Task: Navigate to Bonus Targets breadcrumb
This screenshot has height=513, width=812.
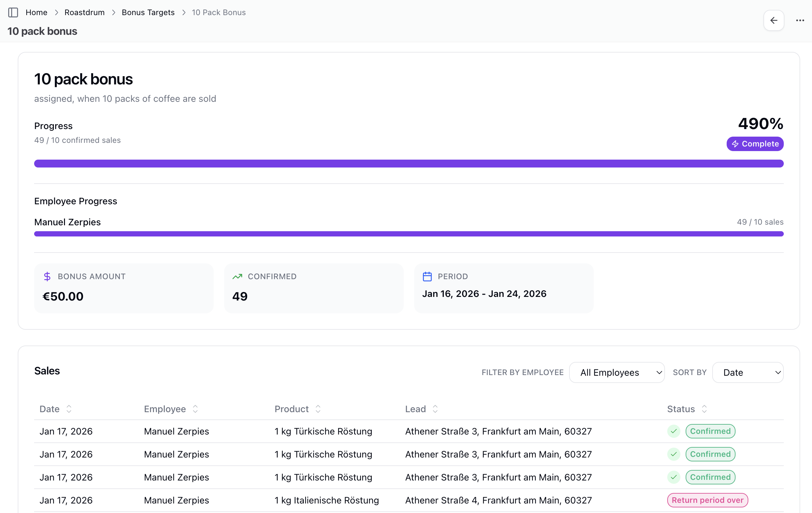Action: click(148, 12)
